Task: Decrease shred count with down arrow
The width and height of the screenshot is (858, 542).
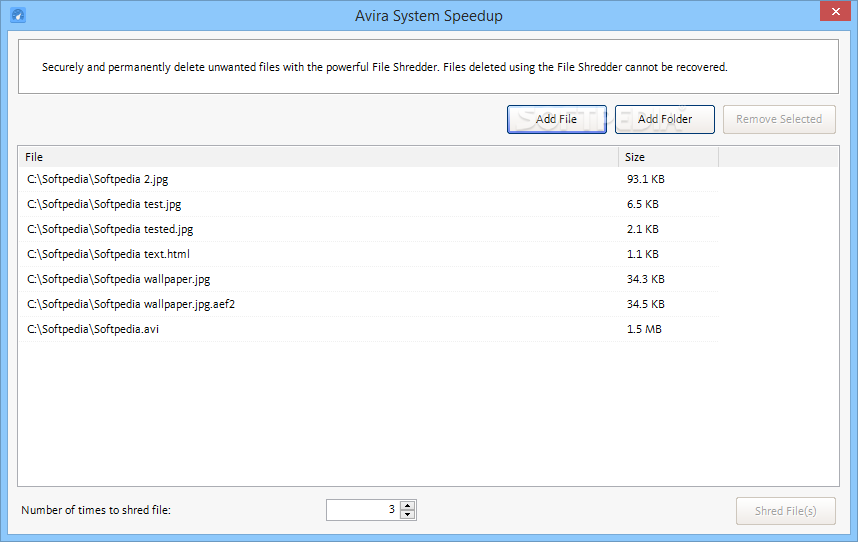Action: [408, 514]
